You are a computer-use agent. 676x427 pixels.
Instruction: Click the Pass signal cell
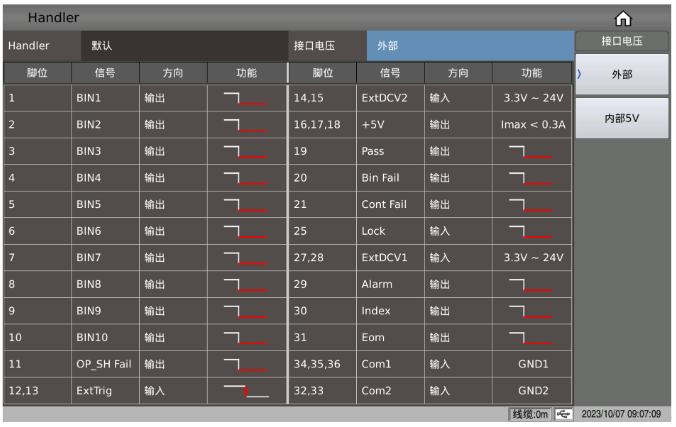[391, 151]
